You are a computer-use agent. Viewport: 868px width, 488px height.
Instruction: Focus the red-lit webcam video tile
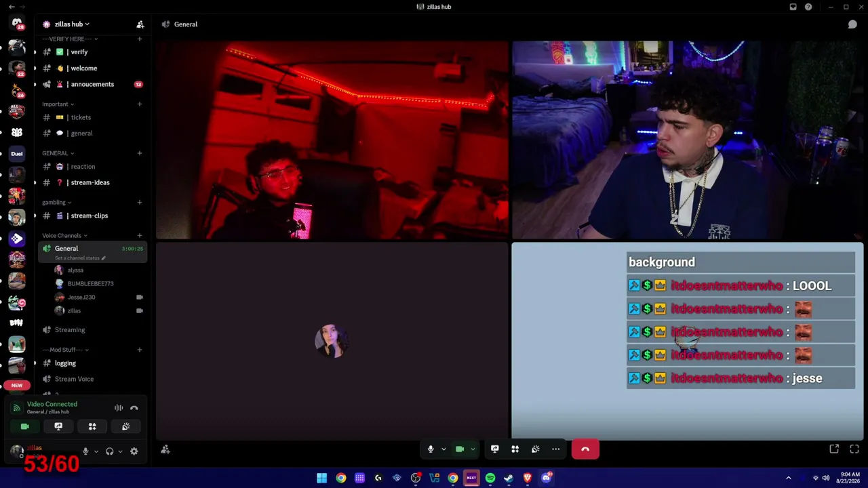pyautogui.click(x=332, y=140)
